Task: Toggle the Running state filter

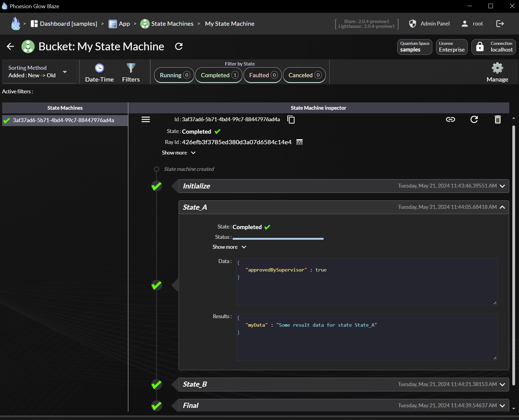Action: [x=174, y=75]
